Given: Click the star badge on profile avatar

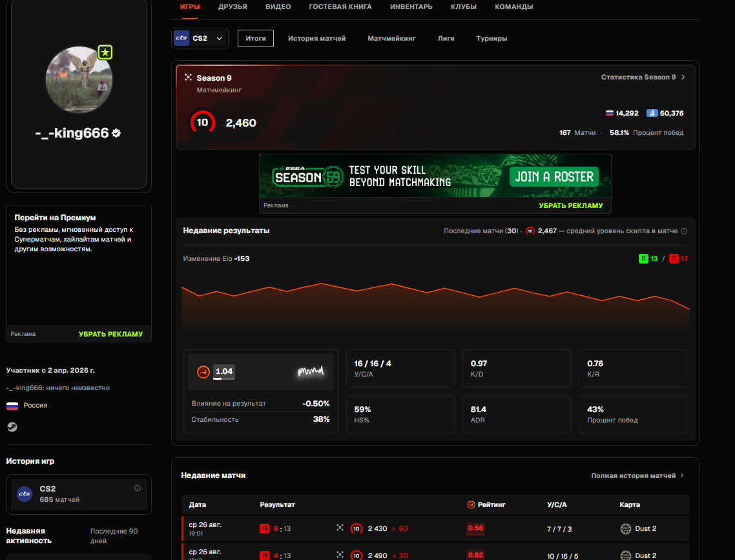Looking at the screenshot, I should (105, 52).
